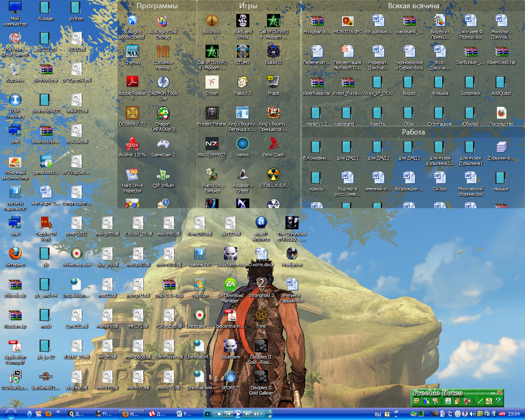Open the media player volume dropdown
The width and height of the screenshot is (525, 420).
[x=261, y=414]
